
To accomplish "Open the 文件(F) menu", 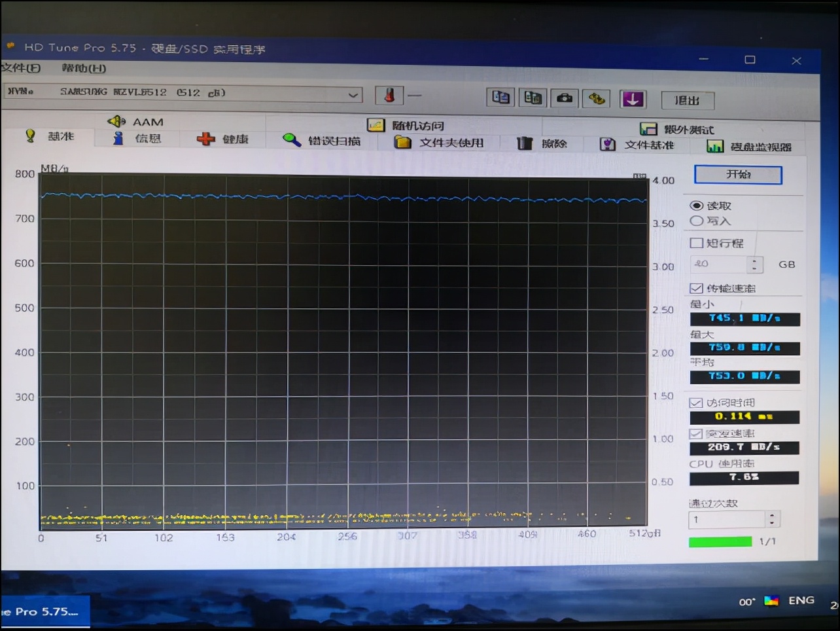I will coord(21,67).
